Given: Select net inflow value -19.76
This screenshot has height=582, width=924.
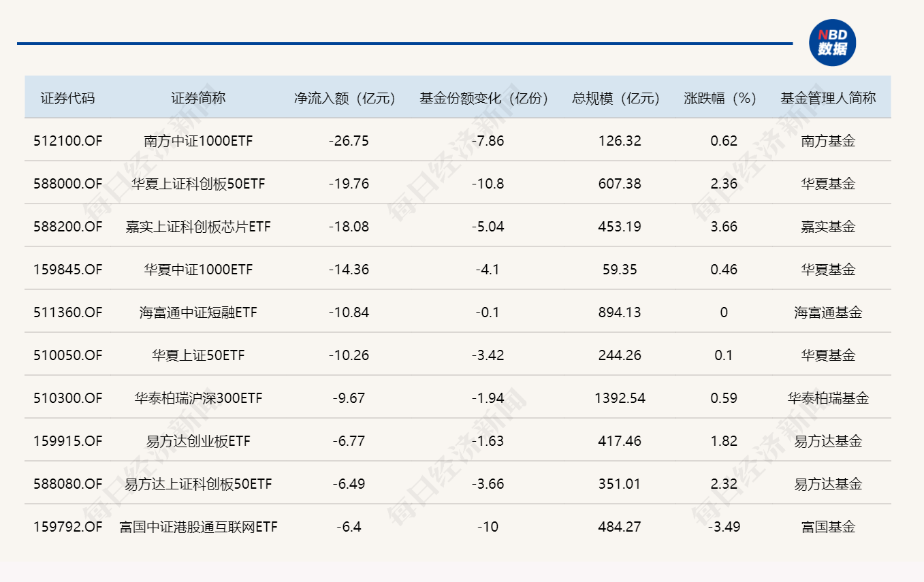Looking at the screenshot, I should (349, 184).
